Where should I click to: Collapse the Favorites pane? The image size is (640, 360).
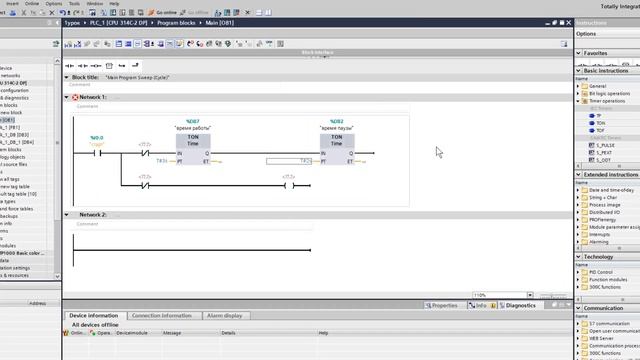pyautogui.click(x=578, y=53)
